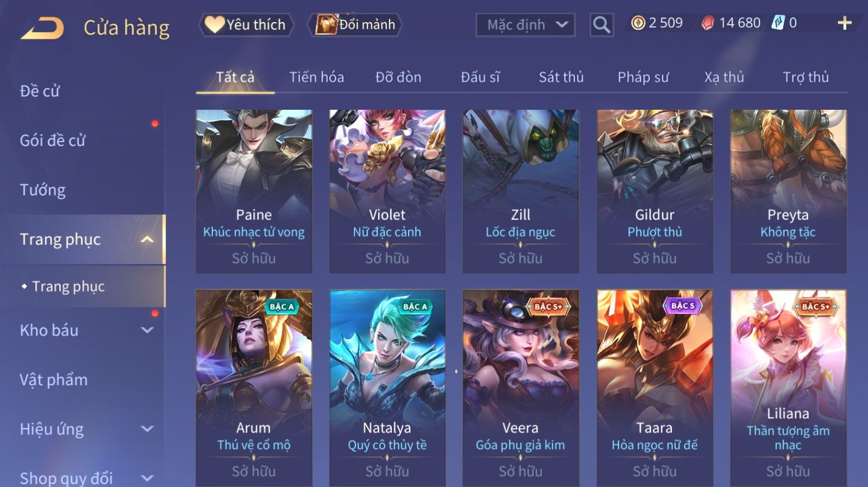This screenshot has height=487, width=868.
Task: Click the back arrow icon
Action: [x=42, y=28]
